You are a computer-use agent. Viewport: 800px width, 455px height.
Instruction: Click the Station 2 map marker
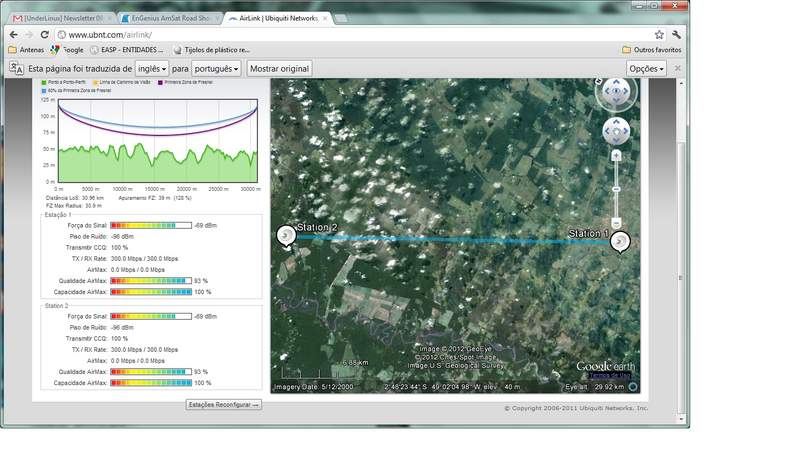[286, 236]
